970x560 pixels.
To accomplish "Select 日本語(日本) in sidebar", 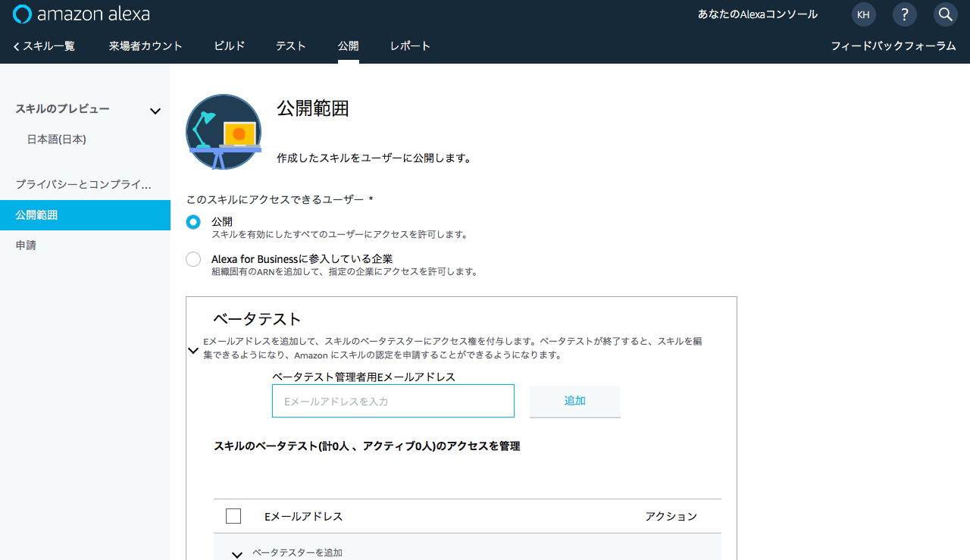I will (57, 139).
